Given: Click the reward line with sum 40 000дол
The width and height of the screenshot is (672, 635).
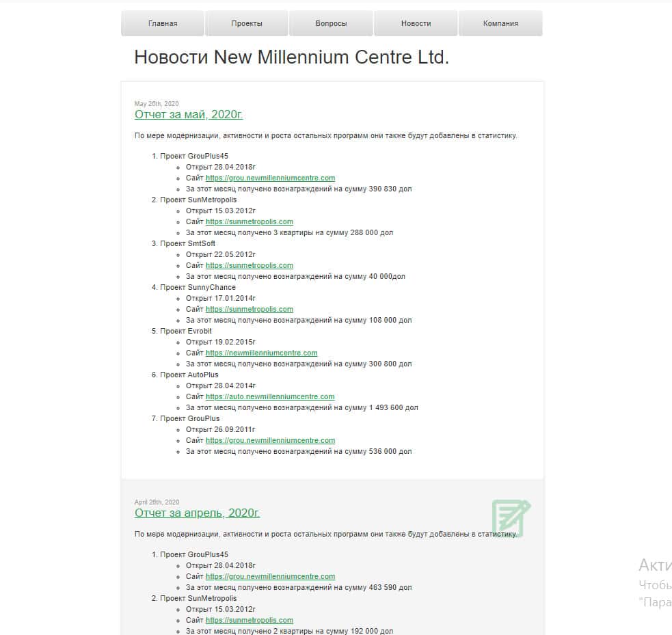Looking at the screenshot, I should coord(295,276).
